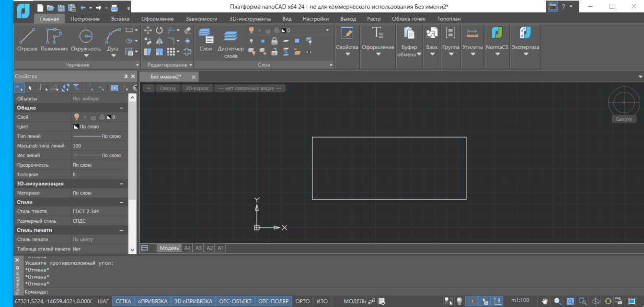Click the plus viewport control button

[x=149, y=88]
